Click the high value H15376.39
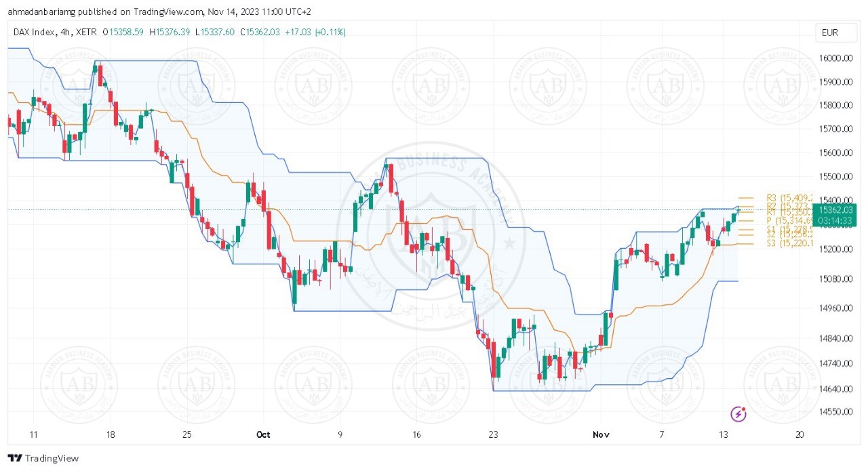The height and width of the screenshot is (471, 868). (x=170, y=31)
